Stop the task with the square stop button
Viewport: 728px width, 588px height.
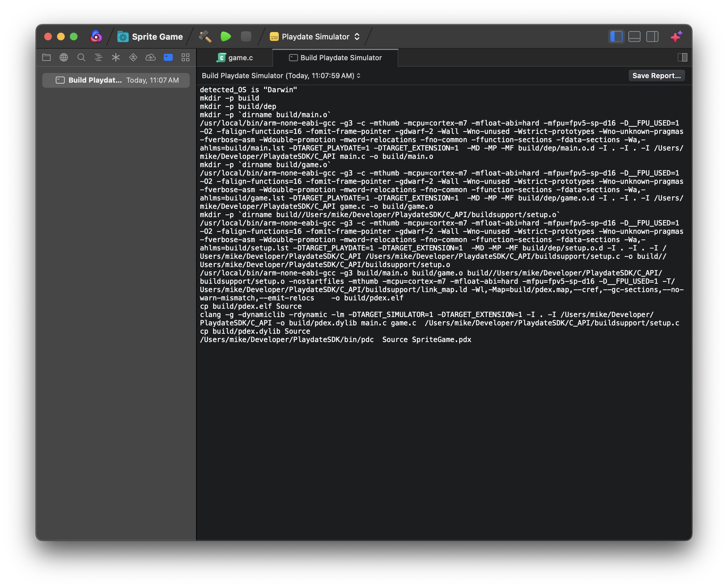246,37
